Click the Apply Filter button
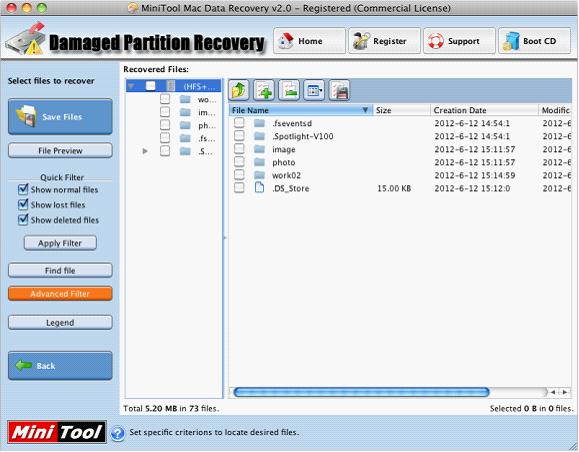579x452 pixels. (x=60, y=243)
